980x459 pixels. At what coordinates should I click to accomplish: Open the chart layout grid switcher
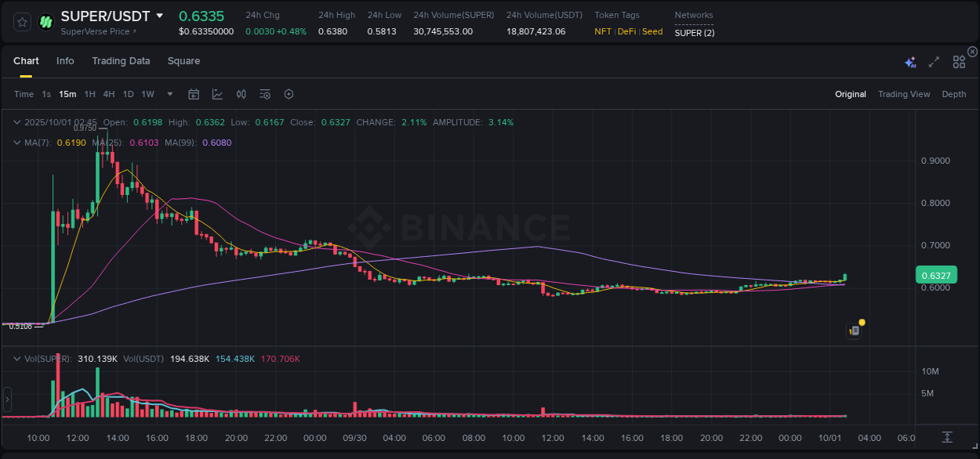pyautogui.click(x=958, y=61)
